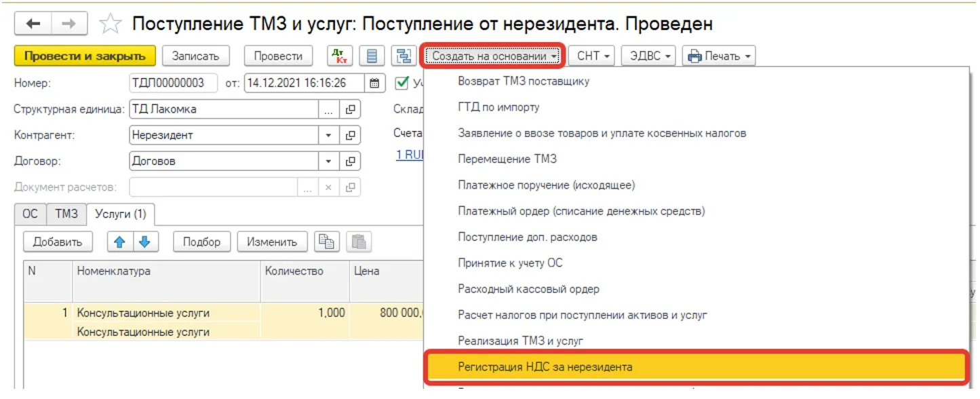Click the Контрагент field Нерезидент

coord(224,135)
